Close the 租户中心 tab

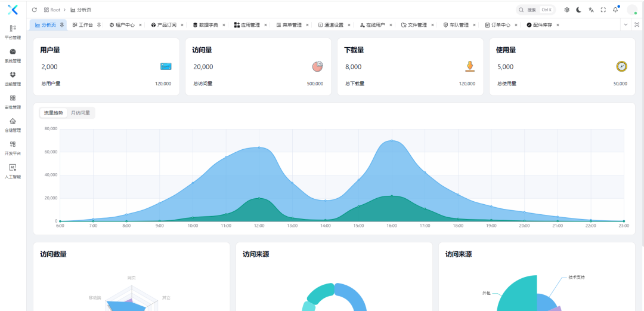[140, 25]
